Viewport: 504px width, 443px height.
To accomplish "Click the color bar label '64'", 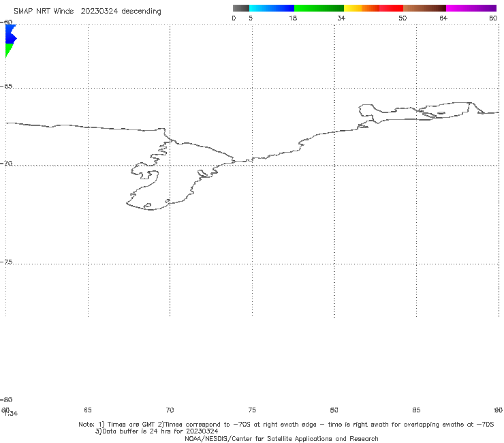I will pos(443,18).
